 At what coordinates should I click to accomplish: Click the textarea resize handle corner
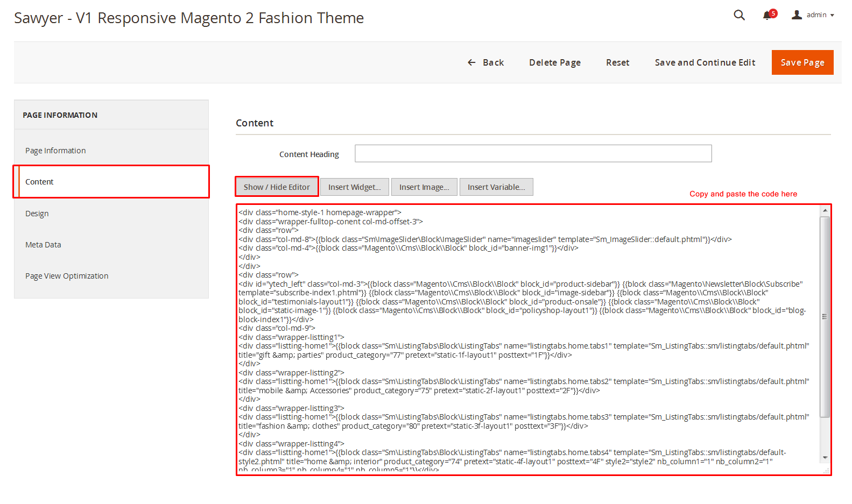point(826,471)
